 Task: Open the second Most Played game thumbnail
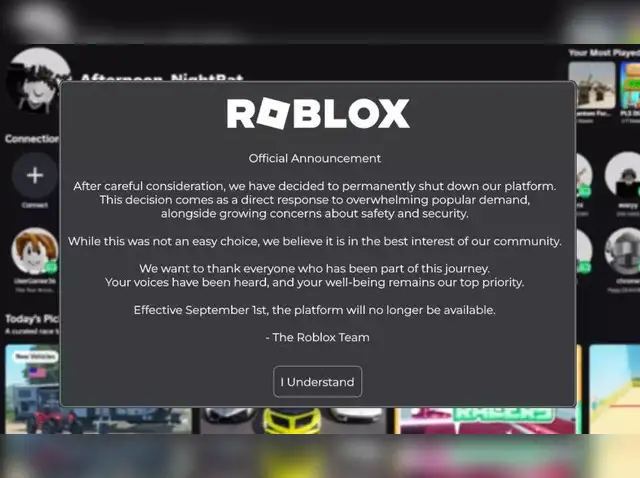[630, 86]
